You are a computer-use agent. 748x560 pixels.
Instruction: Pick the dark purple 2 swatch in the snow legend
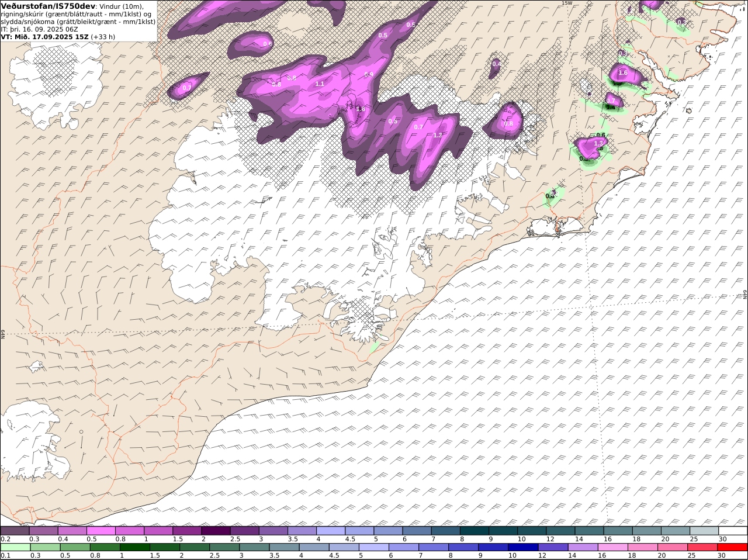coord(215,531)
